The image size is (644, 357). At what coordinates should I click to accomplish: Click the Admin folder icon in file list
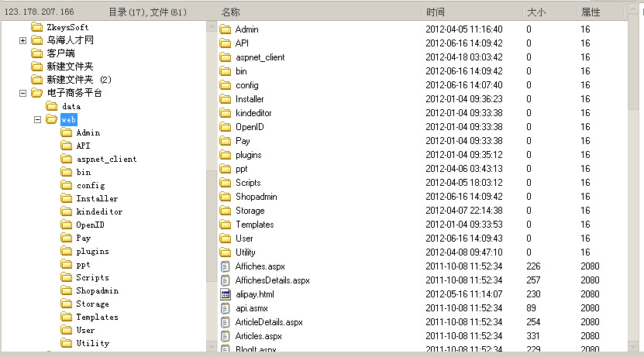(225, 29)
